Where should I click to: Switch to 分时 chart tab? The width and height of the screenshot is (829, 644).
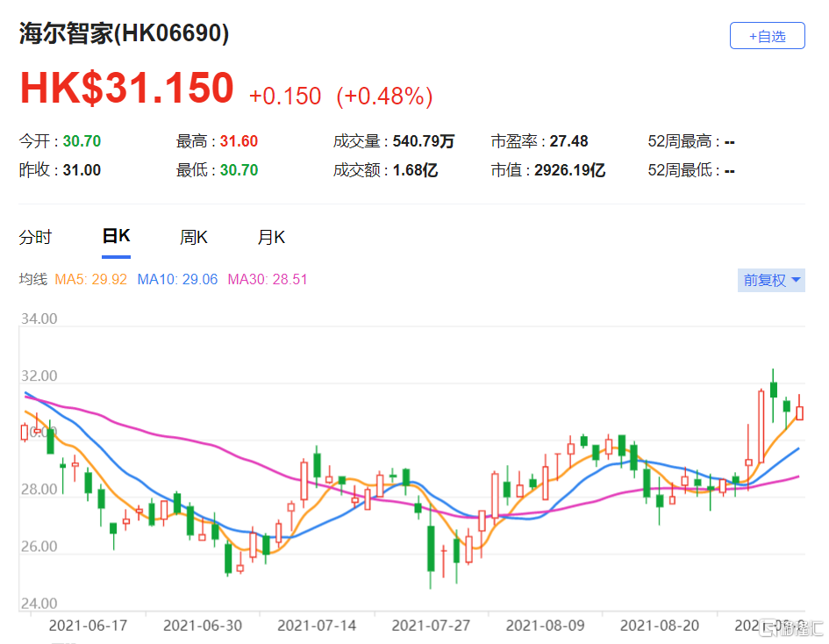click(35, 237)
